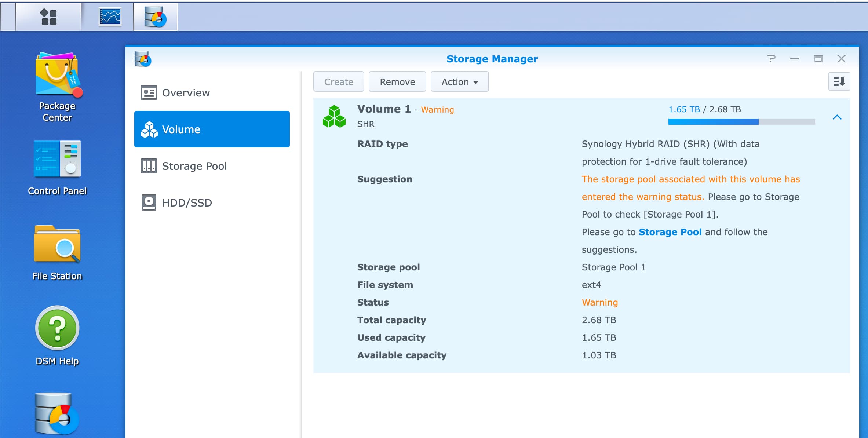Open the sort order icon above volume list
Image resolution: width=868 pixels, height=438 pixels.
(839, 81)
